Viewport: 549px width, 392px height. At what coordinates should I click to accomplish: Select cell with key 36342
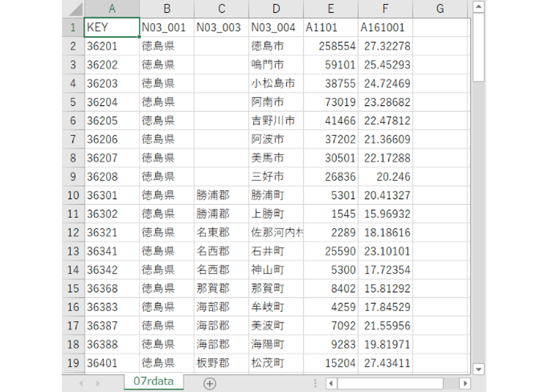point(112,270)
